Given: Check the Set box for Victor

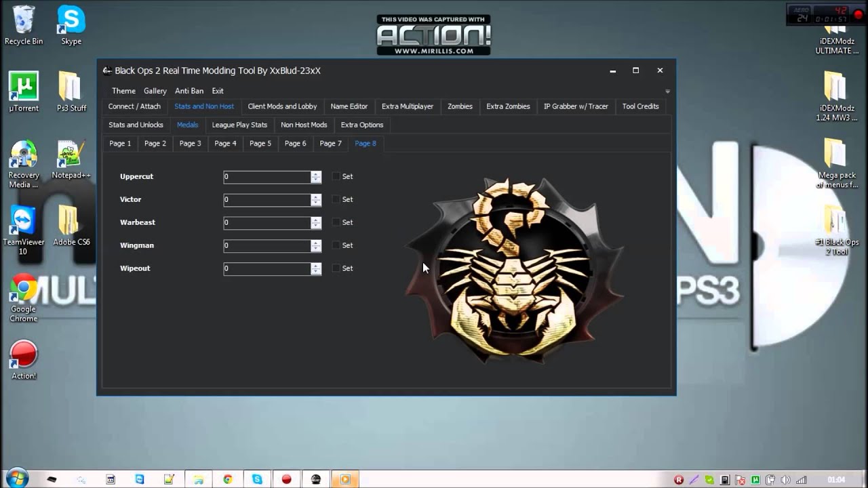Looking at the screenshot, I should click(x=336, y=199).
